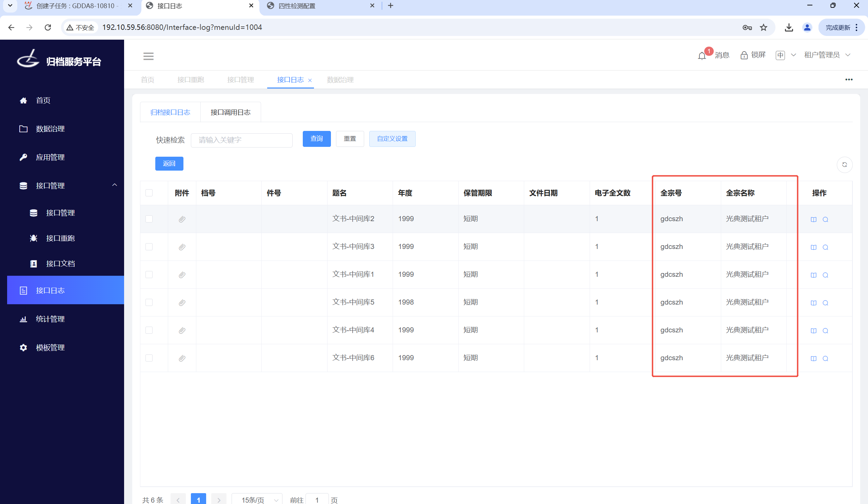868x504 pixels.
Task: Check the 文书-中间库6 row checkbox
Action: 149,358
